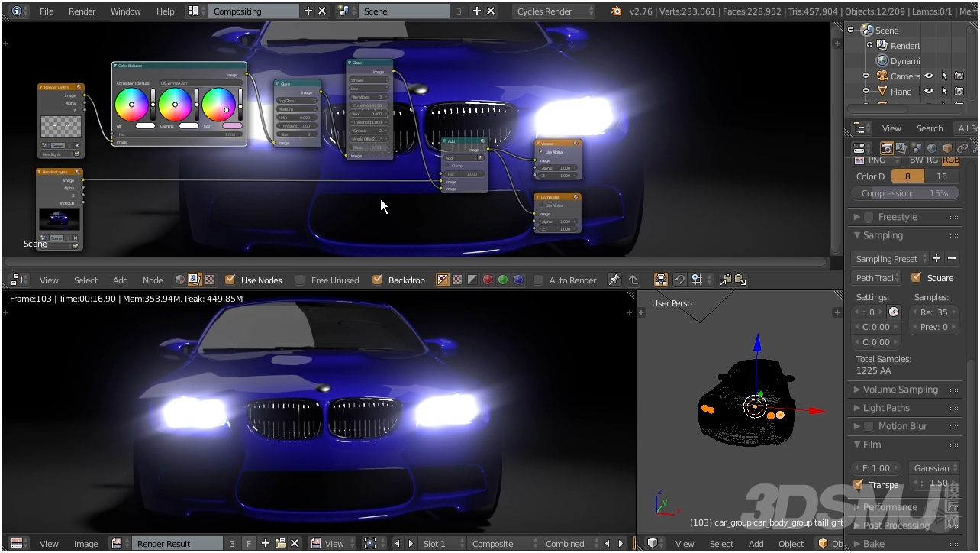The width and height of the screenshot is (980, 553).
Task: Toggle Plane selectability arrow icon
Action: click(x=944, y=91)
